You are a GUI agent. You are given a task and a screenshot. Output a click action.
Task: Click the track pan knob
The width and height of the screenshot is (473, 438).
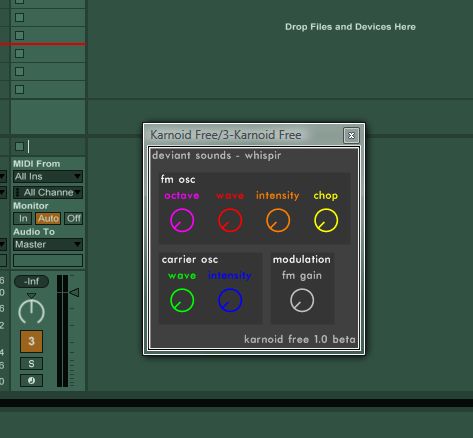[x=31, y=312]
